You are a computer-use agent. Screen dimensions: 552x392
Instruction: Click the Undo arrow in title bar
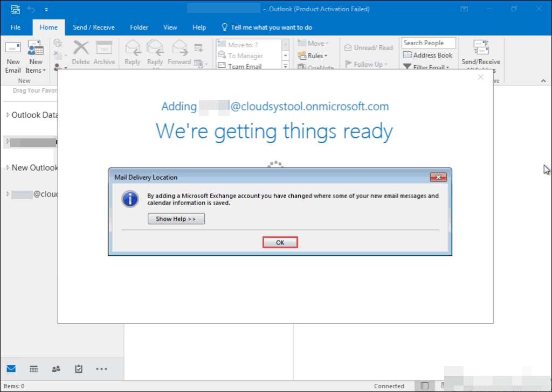31,9
